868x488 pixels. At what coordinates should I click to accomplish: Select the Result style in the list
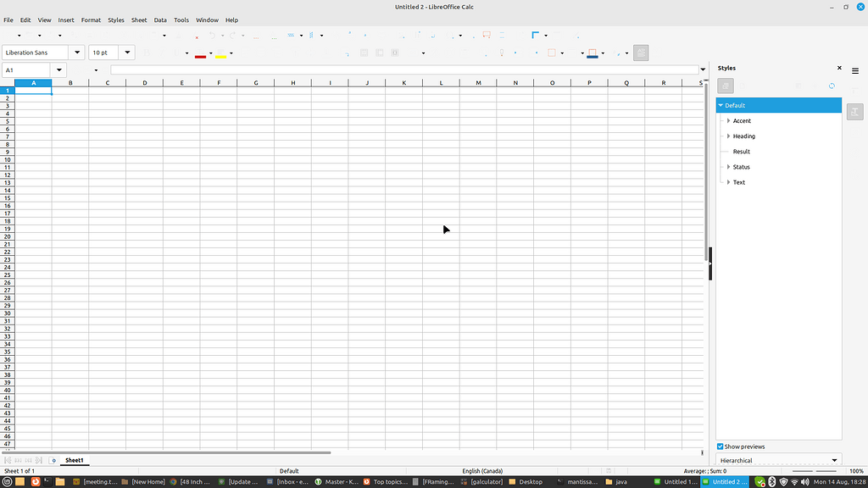pos(742,152)
